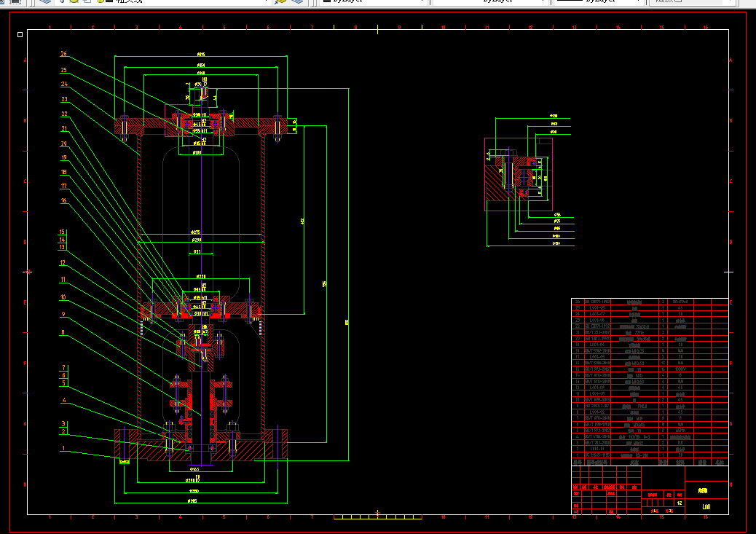This screenshot has height=534, width=756.
Task: Select part balloon number 26
Action: (63, 53)
